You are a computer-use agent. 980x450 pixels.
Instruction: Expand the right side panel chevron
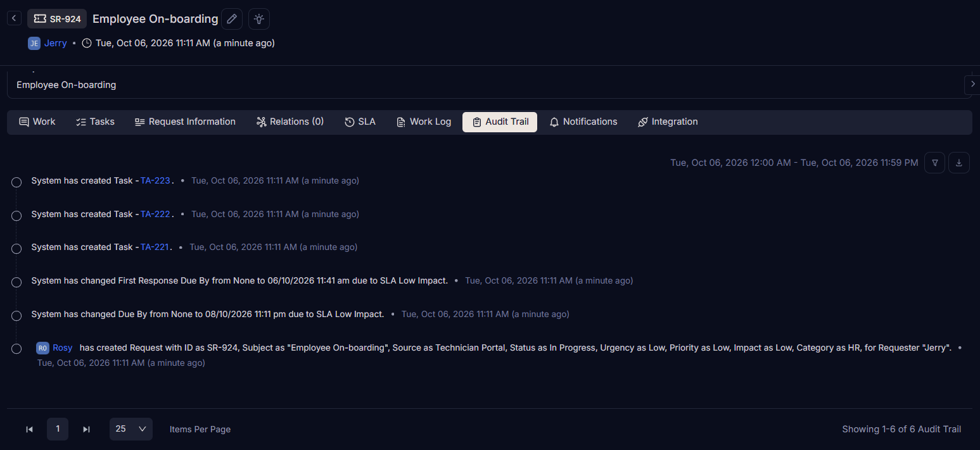[972, 84]
